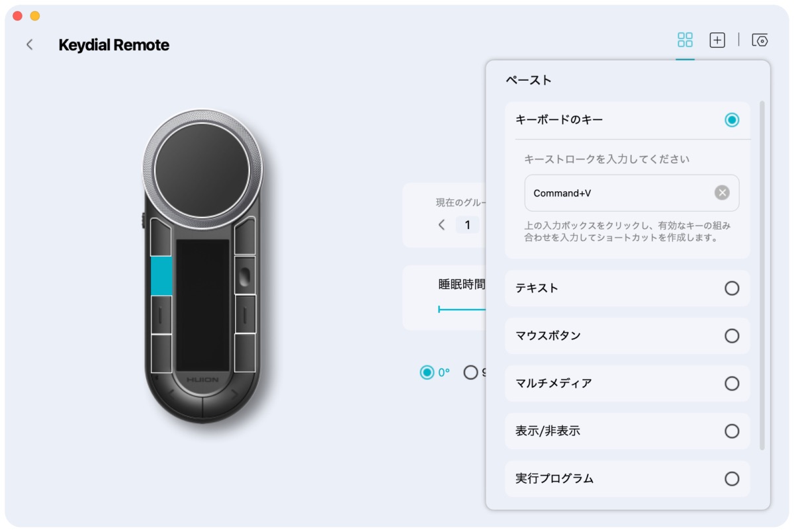Open the grid overview icon at top right
The image size is (794, 532).
pos(685,40)
